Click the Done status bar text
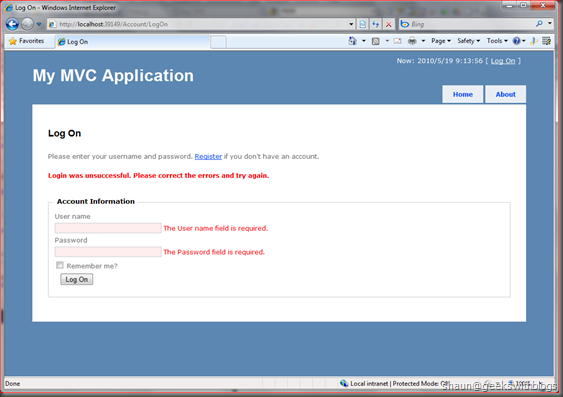563x397 pixels. coord(13,384)
